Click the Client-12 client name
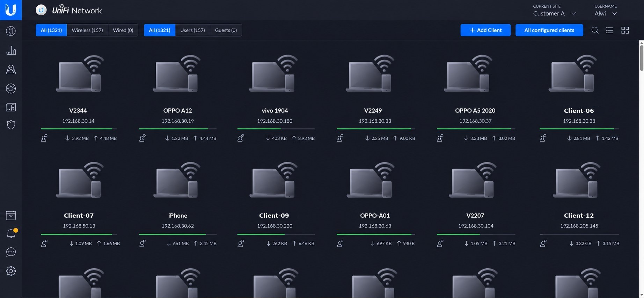The height and width of the screenshot is (298, 644). (579, 216)
